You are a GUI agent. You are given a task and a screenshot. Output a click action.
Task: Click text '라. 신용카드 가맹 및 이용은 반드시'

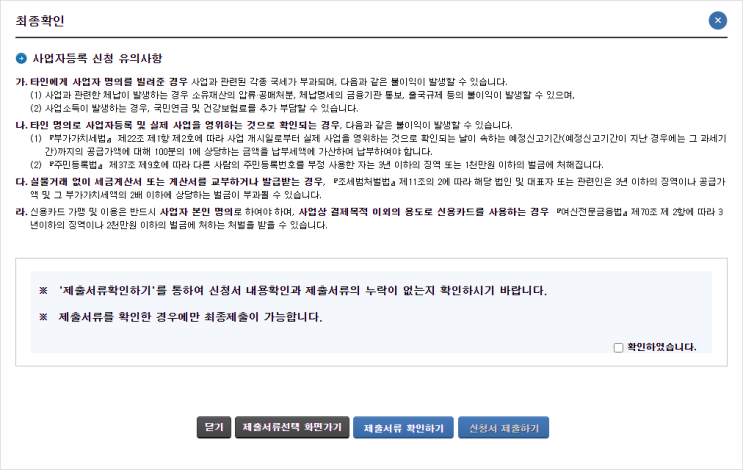86,212
